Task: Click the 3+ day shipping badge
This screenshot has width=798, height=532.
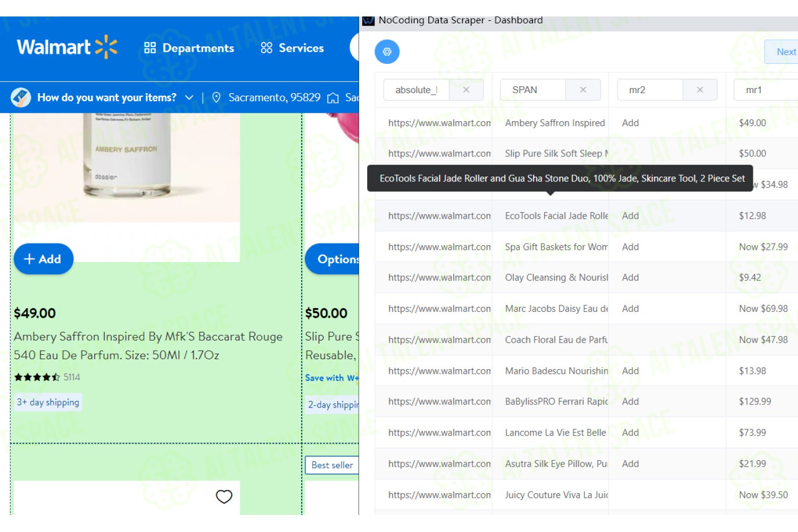Action: (x=48, y=402)
